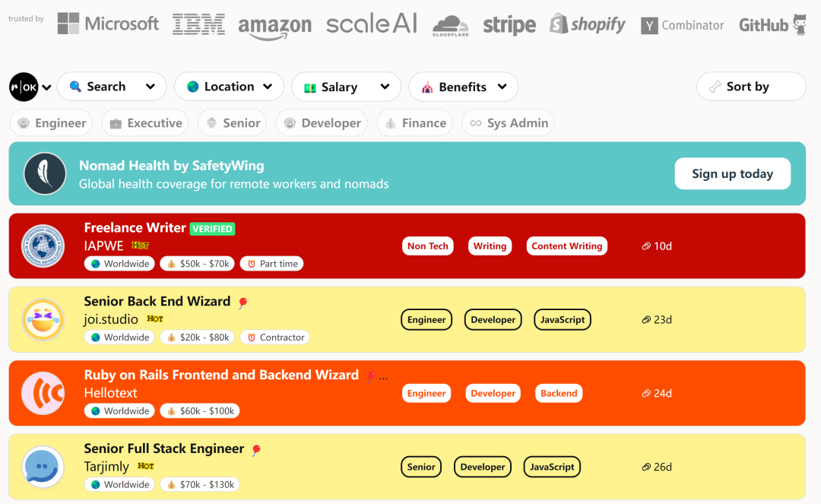The height and width of the screenshot is (504, 821).
Task: Open the Freelance Writer job title
Action: (135, 227)
